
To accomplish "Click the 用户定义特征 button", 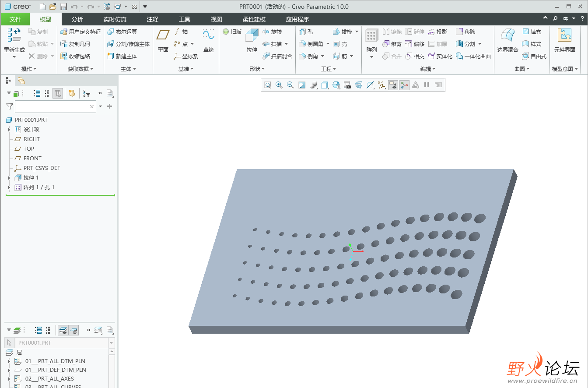I will point(80,32).
